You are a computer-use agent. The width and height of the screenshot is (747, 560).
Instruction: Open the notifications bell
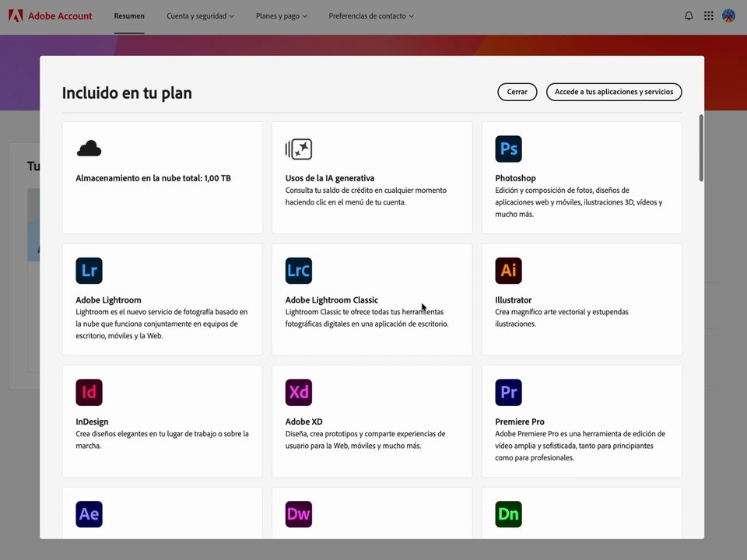[689, 16]
